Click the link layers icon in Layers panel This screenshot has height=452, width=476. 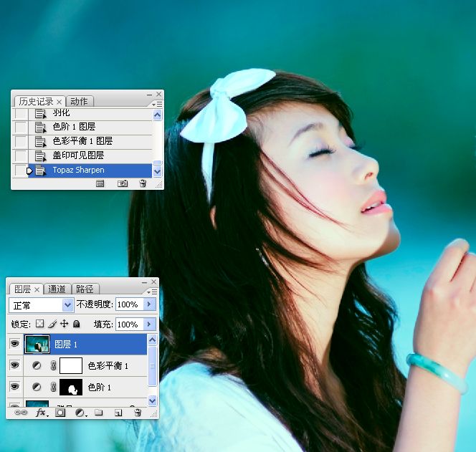[21, 413]
